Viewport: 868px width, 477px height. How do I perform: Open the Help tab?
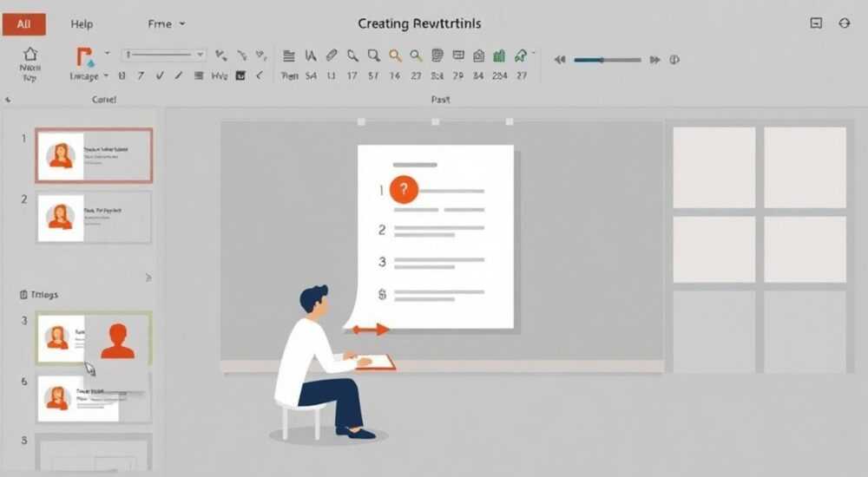tap(82, 23)
